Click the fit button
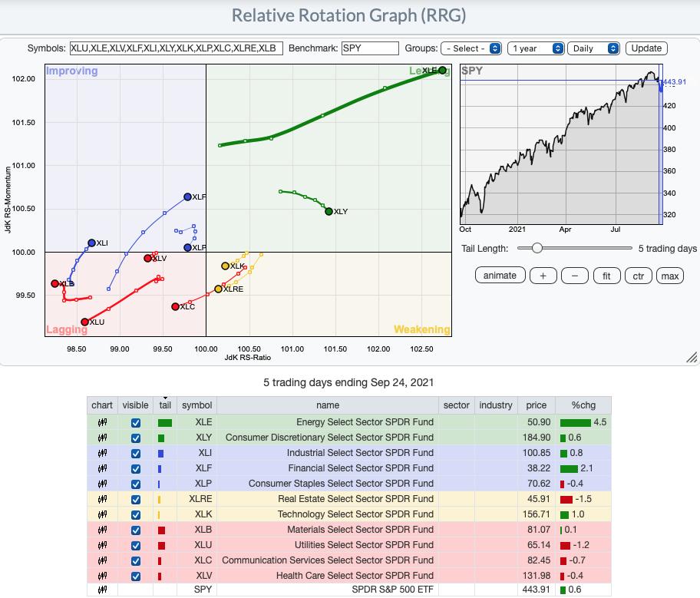Image resolution: width=700 pixels, height=598 pixels. tap(606, 276)
